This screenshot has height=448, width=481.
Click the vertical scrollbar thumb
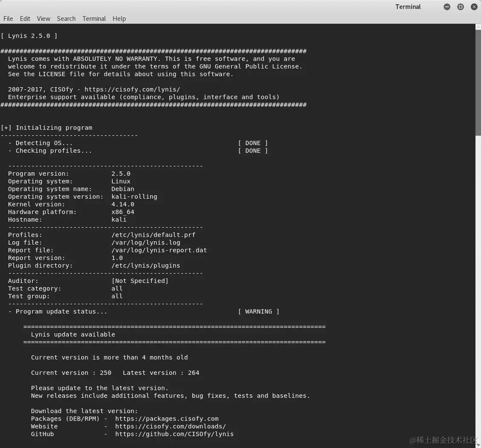coord(478,82)
